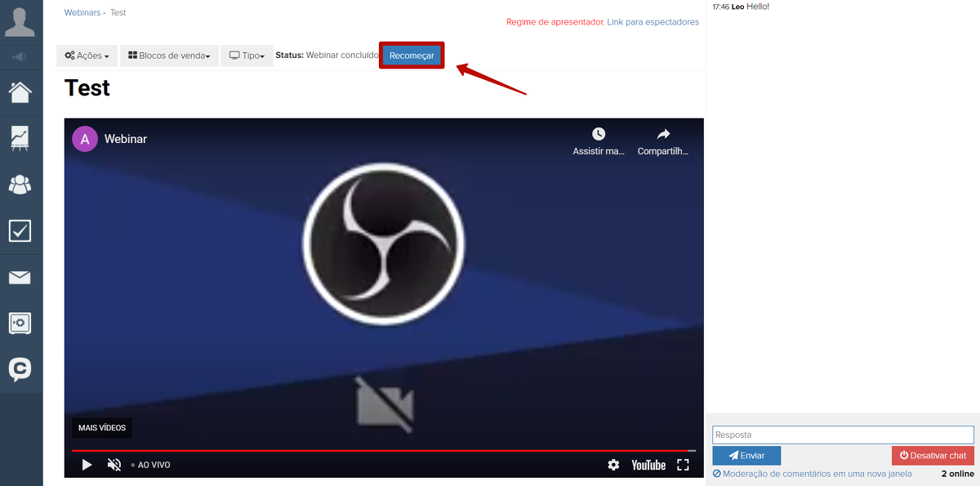The width and height of the screenshot is (980, 486).
Task: Click the checkmark tasks sidebar icon
Action: click(x=20, y=231)
